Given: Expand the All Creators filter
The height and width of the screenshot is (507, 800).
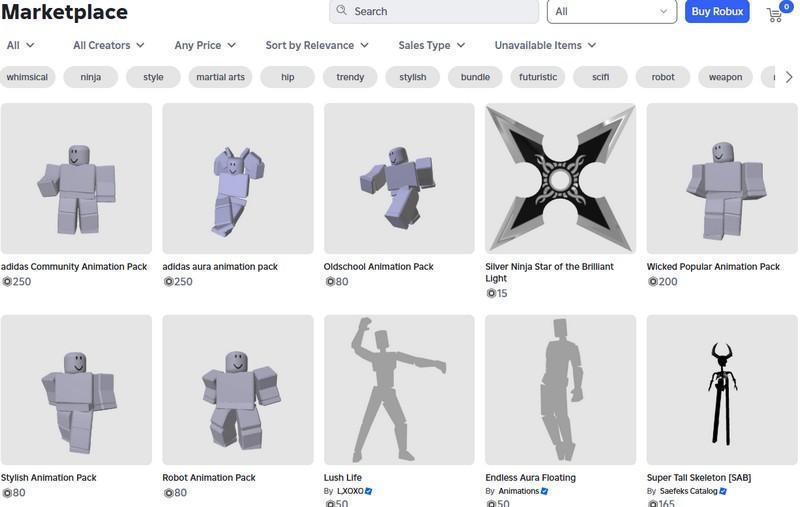Looking at the screenshot, I should click(108, 45).
